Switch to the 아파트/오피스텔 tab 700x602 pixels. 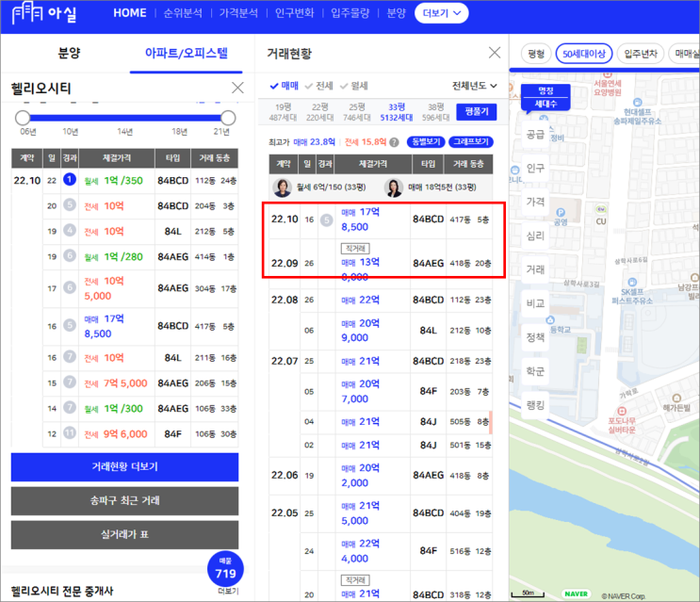[x=187, y=53]
